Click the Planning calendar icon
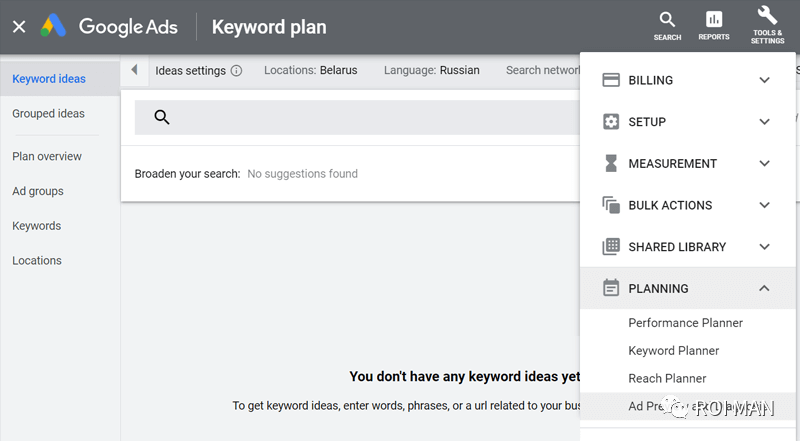800x441 pixels. (611, 288)
